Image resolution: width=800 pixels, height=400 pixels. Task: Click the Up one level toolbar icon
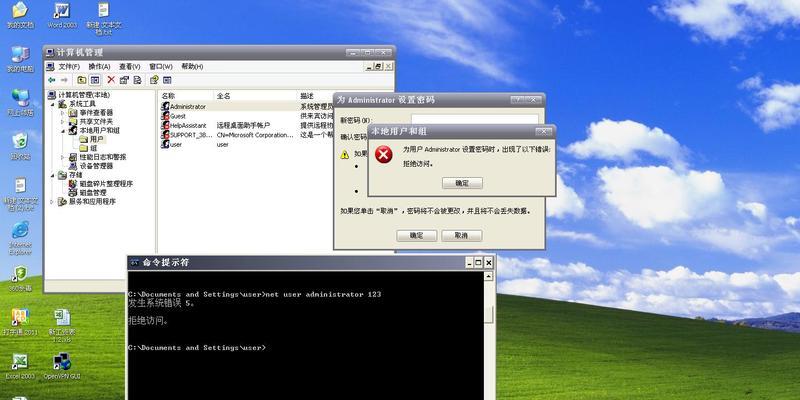tap(82, 80)
